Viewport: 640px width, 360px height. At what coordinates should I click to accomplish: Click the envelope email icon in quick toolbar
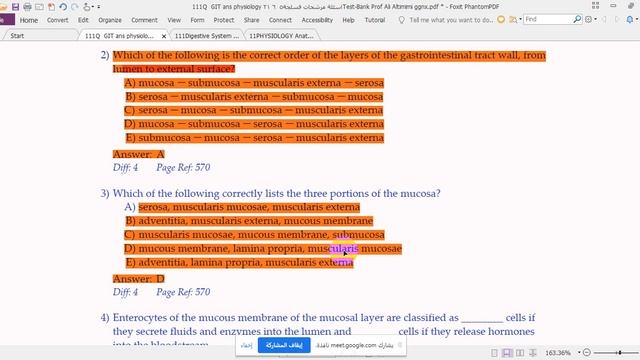pyautogui.click(x=39, y=7)
